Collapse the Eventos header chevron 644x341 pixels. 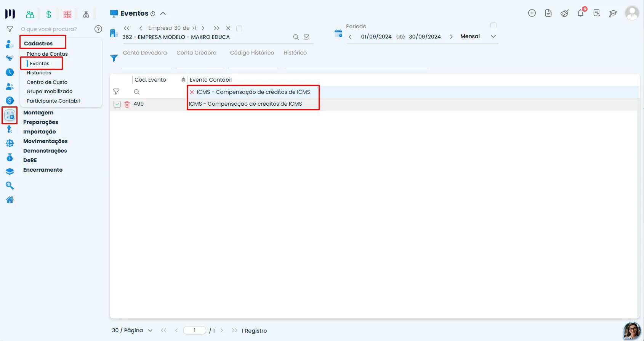tap(163, 14)
